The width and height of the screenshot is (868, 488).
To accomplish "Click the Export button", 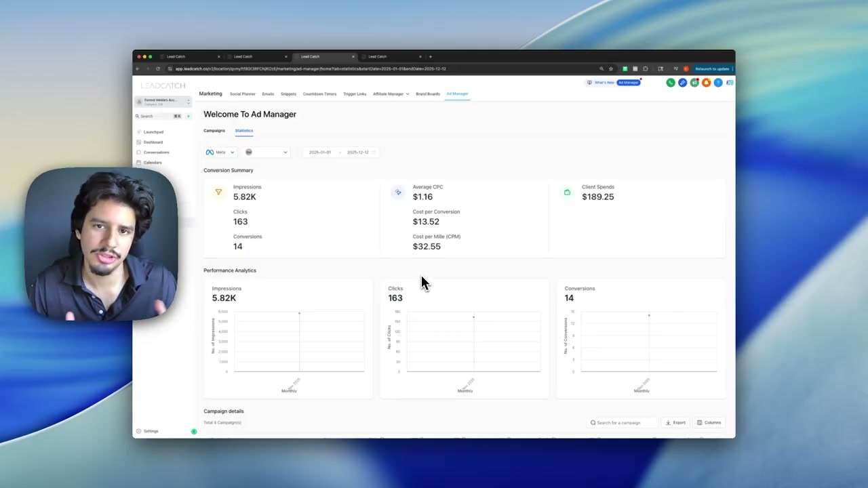I will (675, 422).
